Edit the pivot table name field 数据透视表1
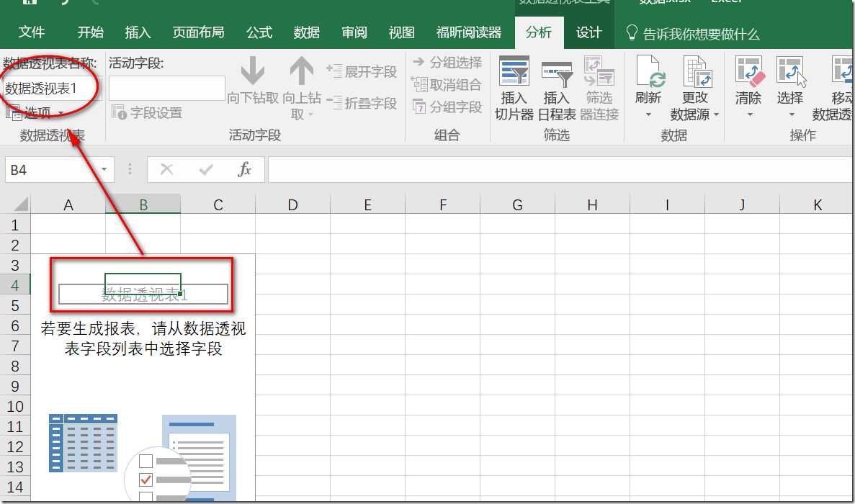 pos(51,89)
